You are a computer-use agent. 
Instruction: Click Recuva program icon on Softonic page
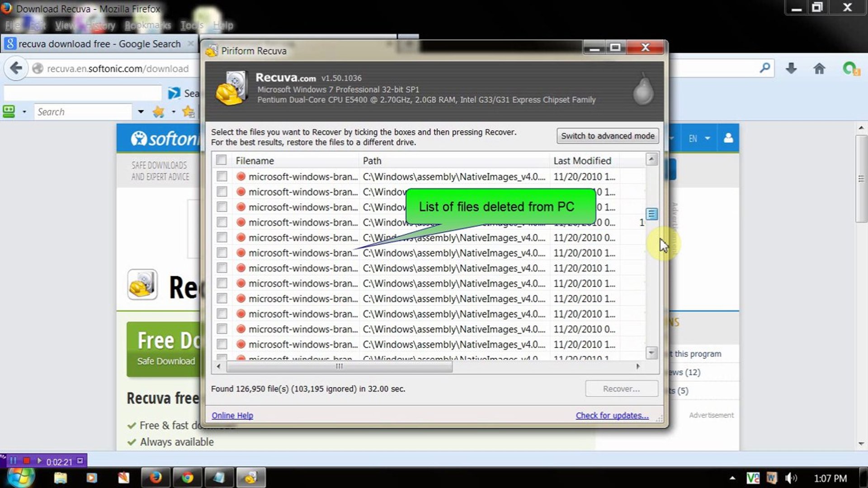click(x=142, y=285)
